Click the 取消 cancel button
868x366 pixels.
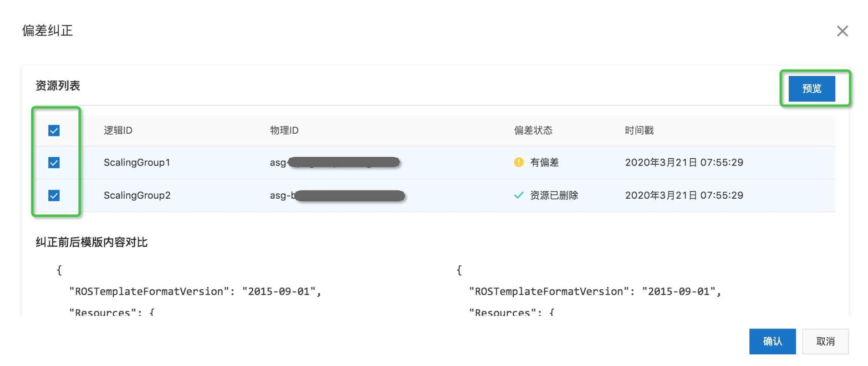click(x=825, y=341)
